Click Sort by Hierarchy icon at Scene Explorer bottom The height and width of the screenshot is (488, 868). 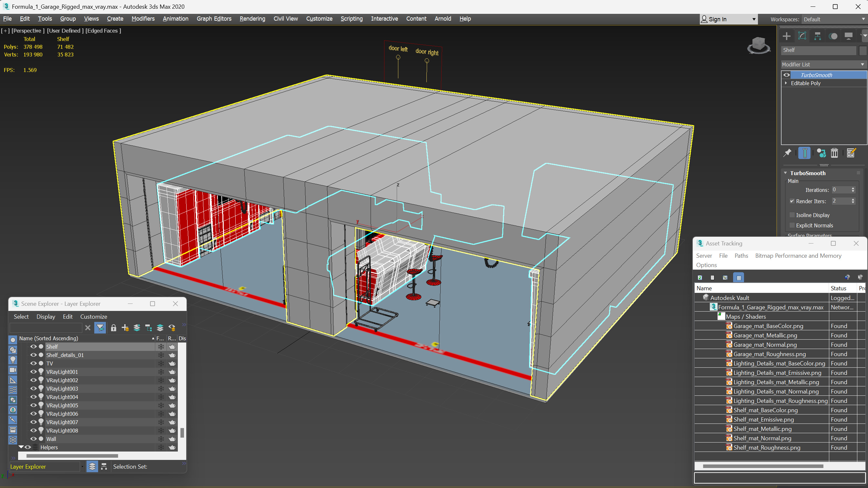[104, 466]
